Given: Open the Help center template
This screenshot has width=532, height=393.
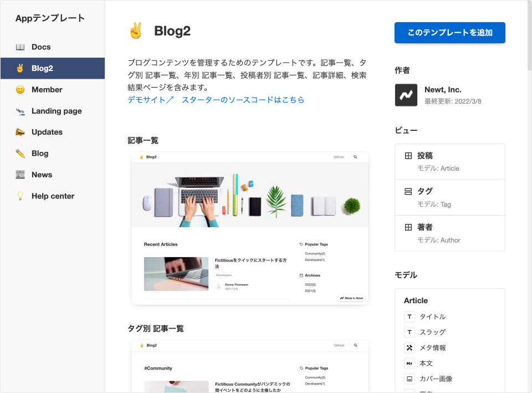Looking at the screenshot, I should pyautogui.click(x=53, y=196).
